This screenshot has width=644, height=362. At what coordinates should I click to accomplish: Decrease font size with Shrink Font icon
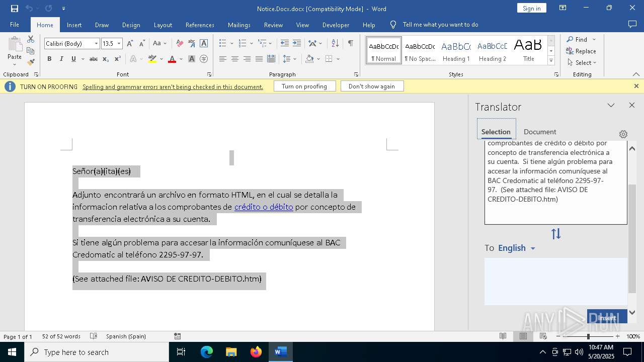click(142, 44)
